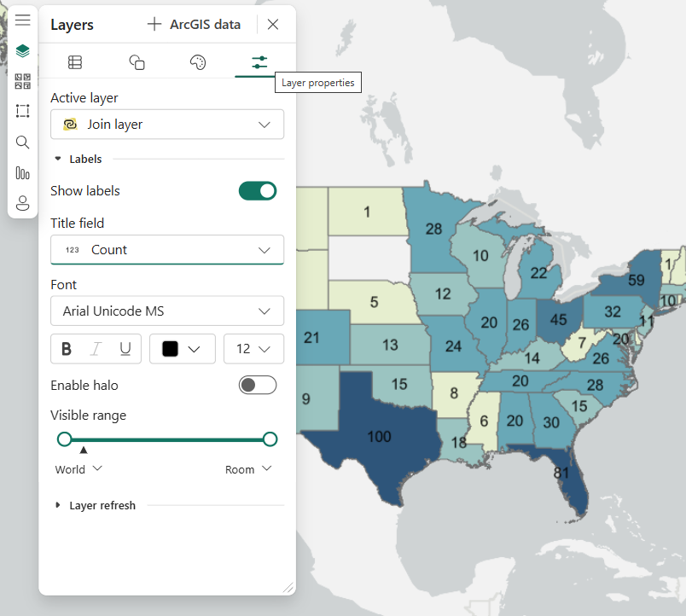Open the Active layer dropdown

click(167, 124)
